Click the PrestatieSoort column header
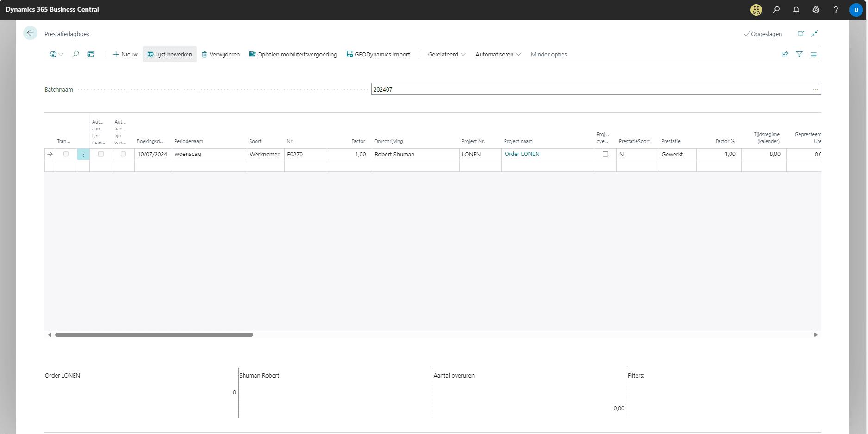 pyautogui.click(x=634, y=141)
